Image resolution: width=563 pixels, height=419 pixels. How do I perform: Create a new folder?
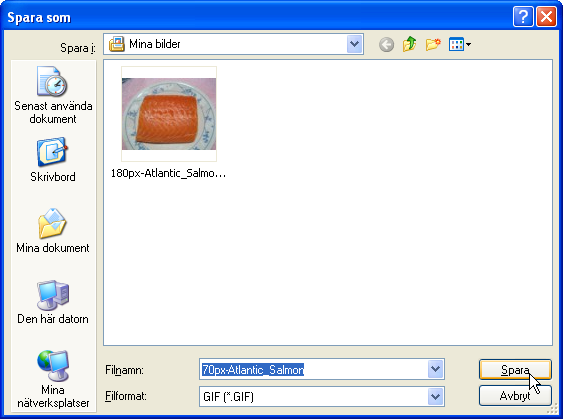[433, 45]
